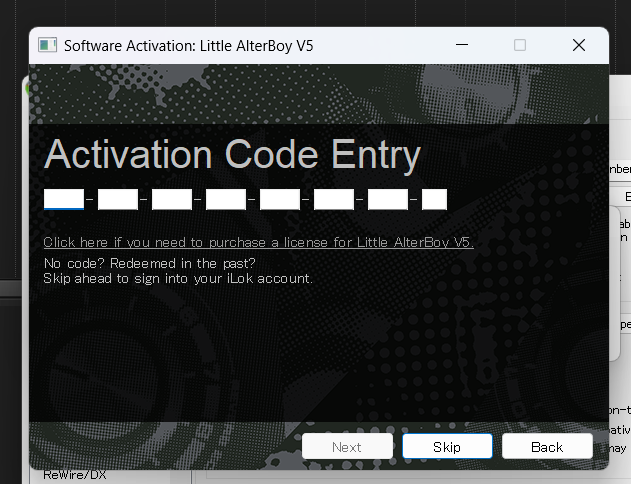
Task: Click the disabled Next button
Action: coord(347,446)
